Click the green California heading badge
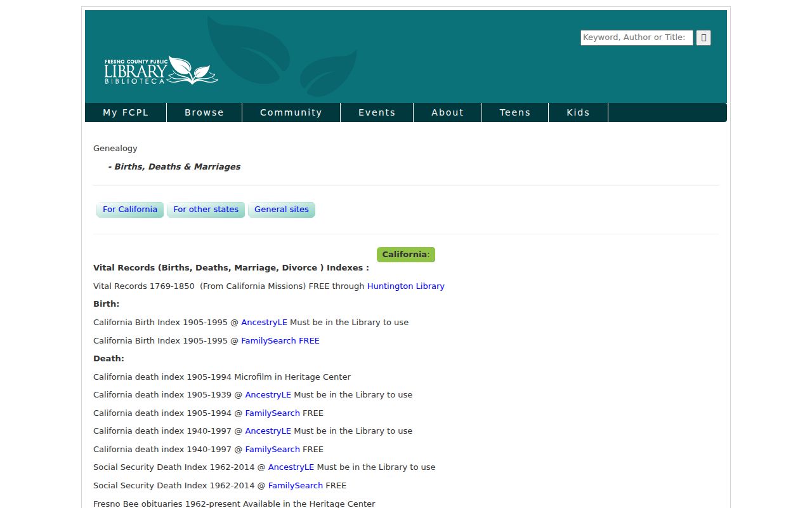This screenshot has width=812, height=508. 406,255
